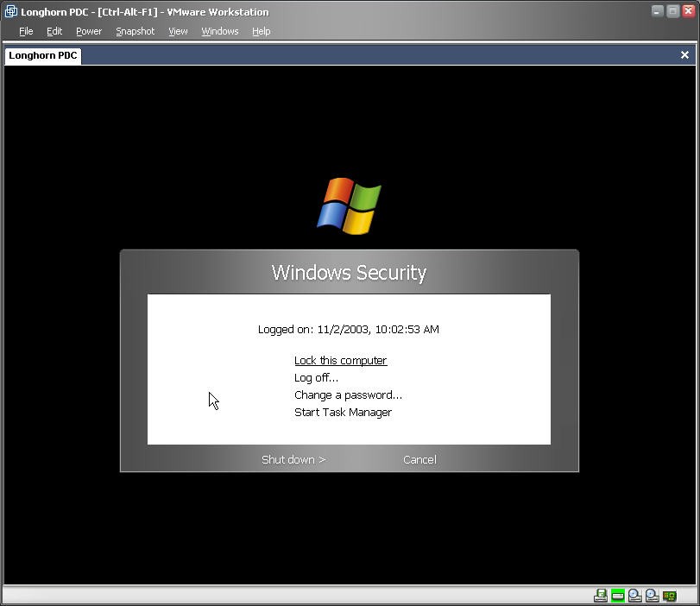Close the Longhorn PDC tab
This screenshot has width=700, height=606.
[x=684, y=55]
